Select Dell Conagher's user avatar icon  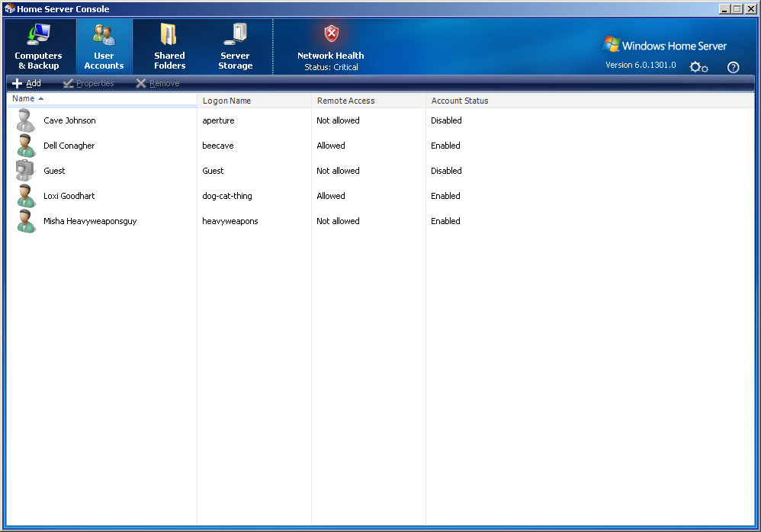coord(26,146)
